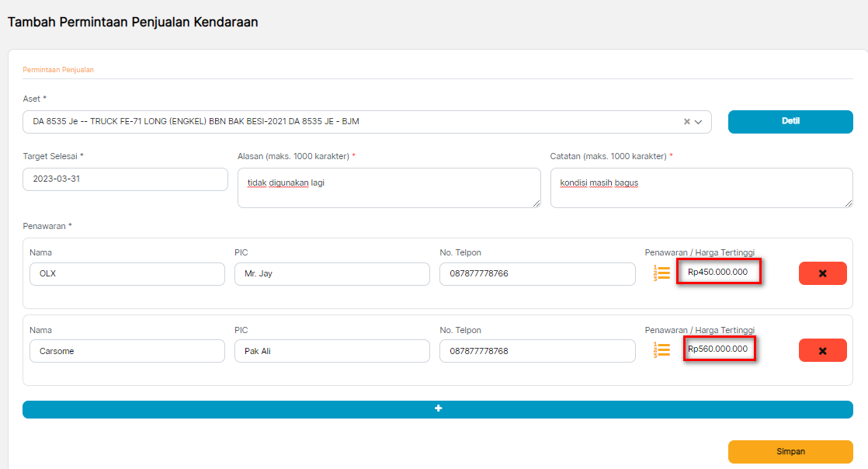This screenshot has width=868, height=469.
Task: Add a new Penawaran row with plus bar
Action: point(438,409)
